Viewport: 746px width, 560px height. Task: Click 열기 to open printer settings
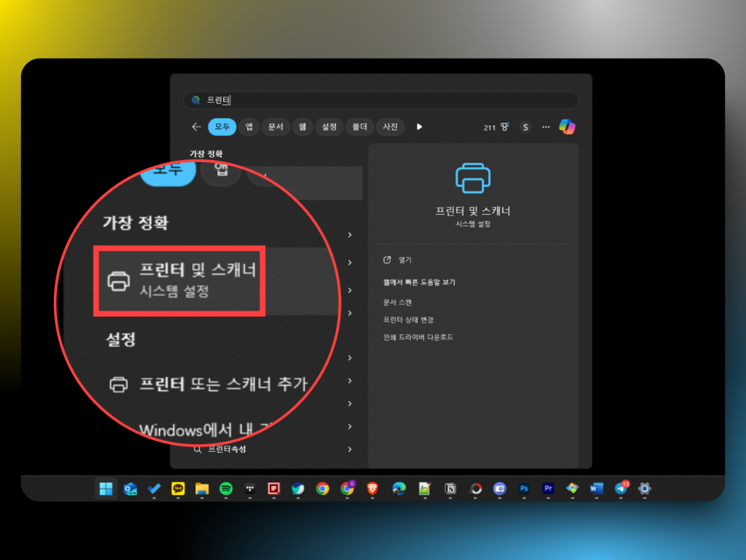coord(405,260)
